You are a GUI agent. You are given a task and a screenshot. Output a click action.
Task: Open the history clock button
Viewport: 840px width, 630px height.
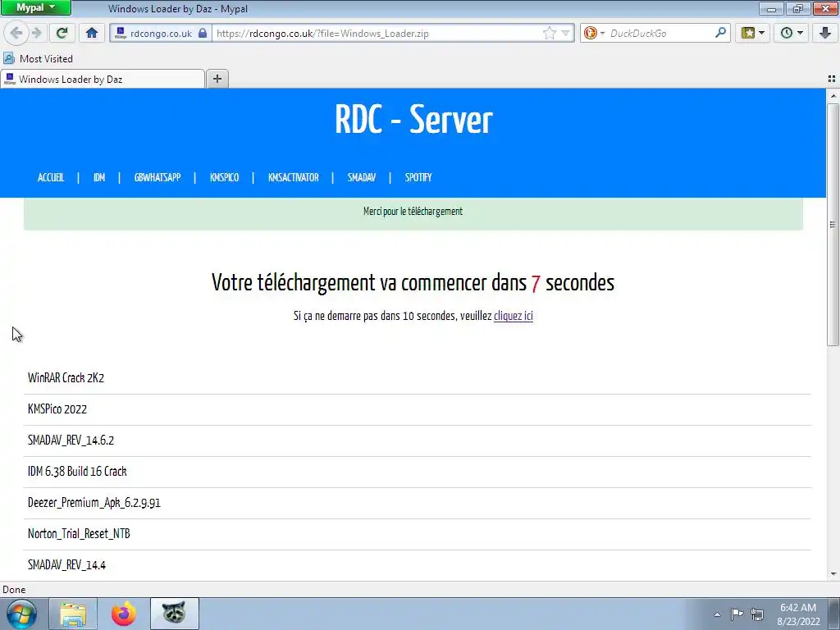tap(792, 33)
